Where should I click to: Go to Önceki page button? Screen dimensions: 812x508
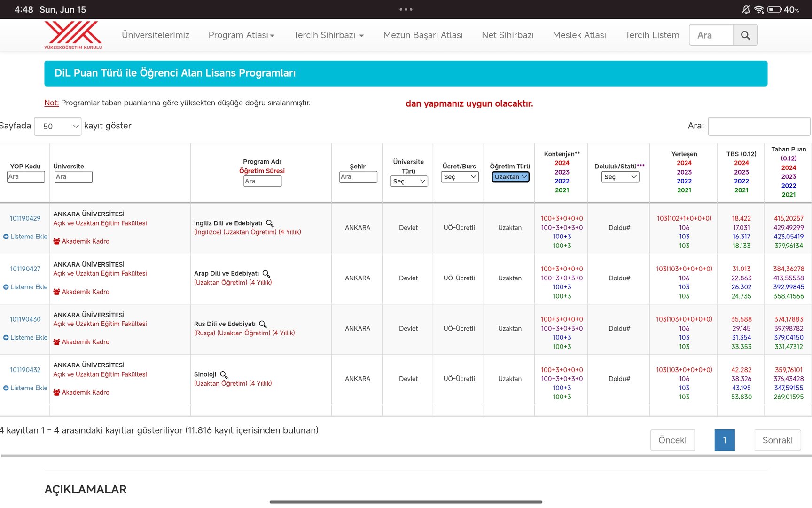(x=672, y=440)
